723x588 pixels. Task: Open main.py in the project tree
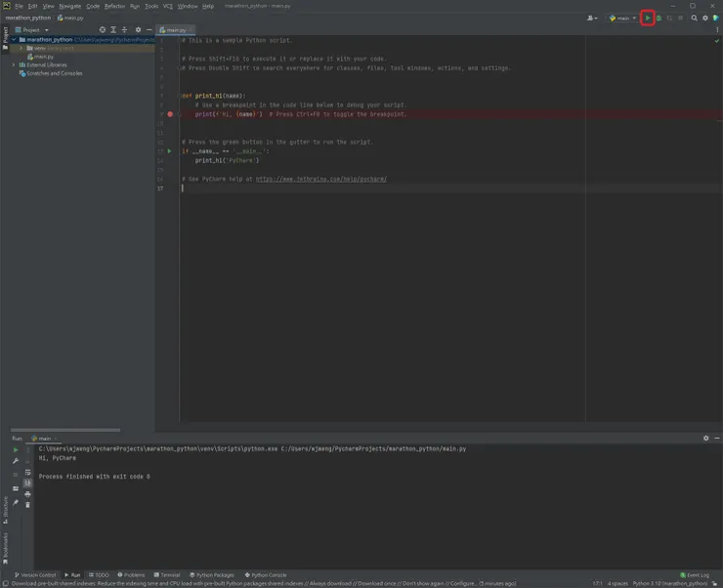click(x=43, y=57)
